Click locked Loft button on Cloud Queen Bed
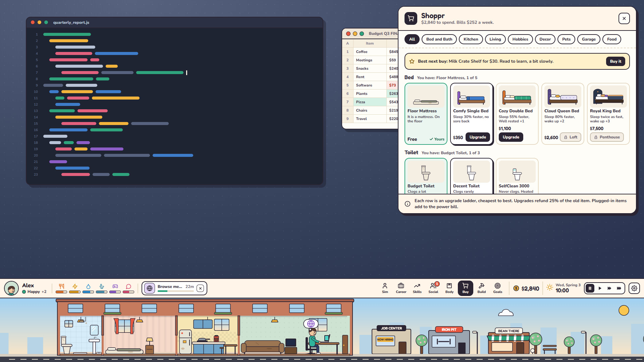Image resolution: width=644 pixels, height=362 pixels. pos(571,137)
